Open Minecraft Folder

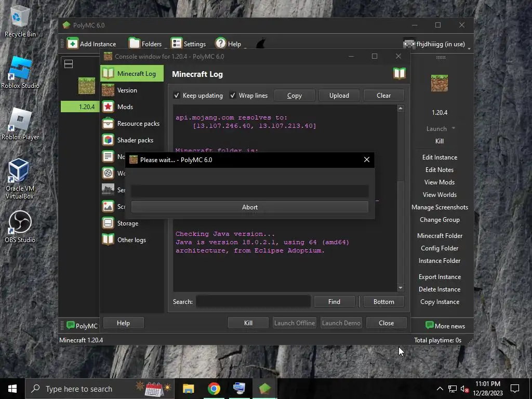tap(440, 235)
